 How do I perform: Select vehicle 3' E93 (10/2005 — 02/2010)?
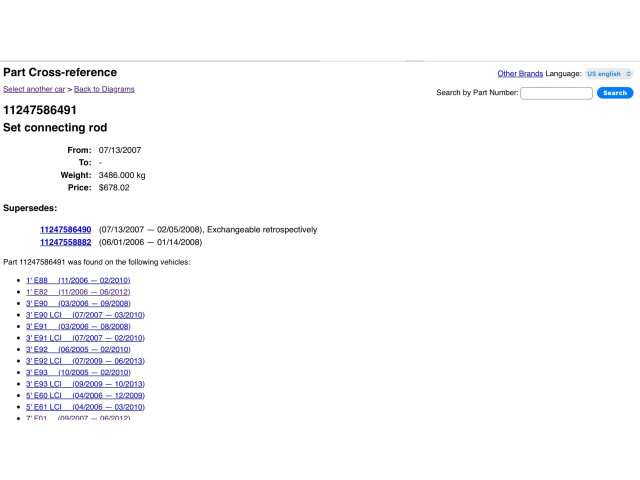click(x=79, y=372)
